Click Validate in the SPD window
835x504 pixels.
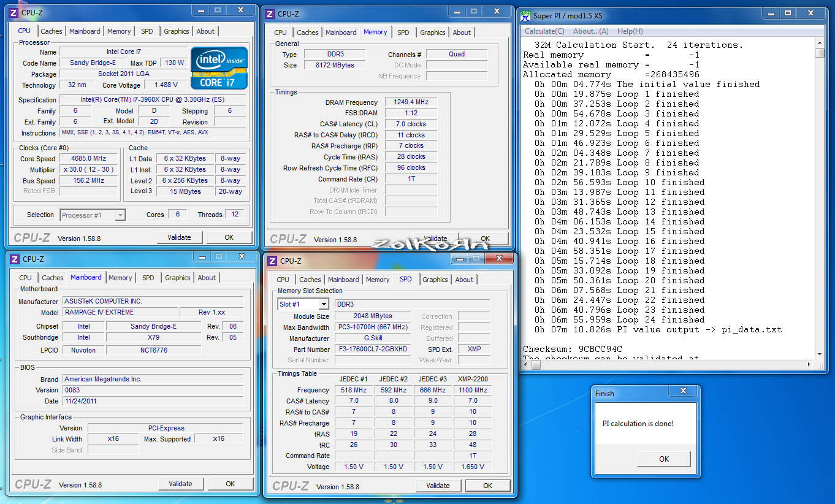[438, 486]
